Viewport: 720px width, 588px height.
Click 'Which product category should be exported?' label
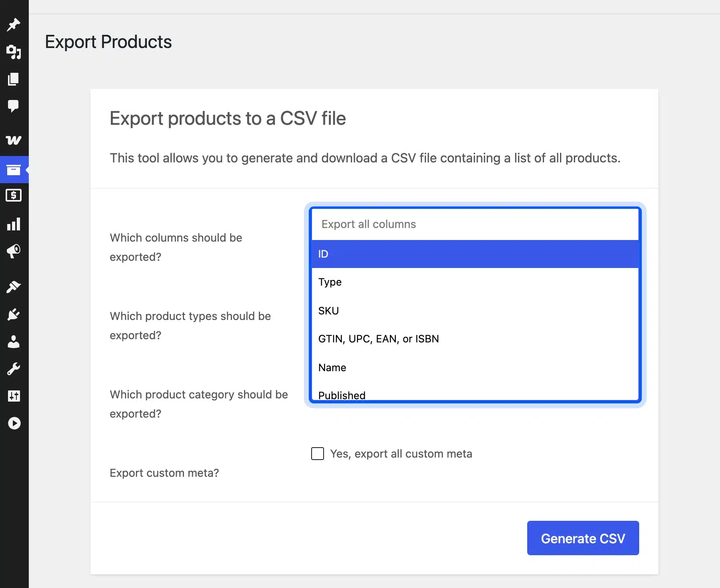point(199,404)
